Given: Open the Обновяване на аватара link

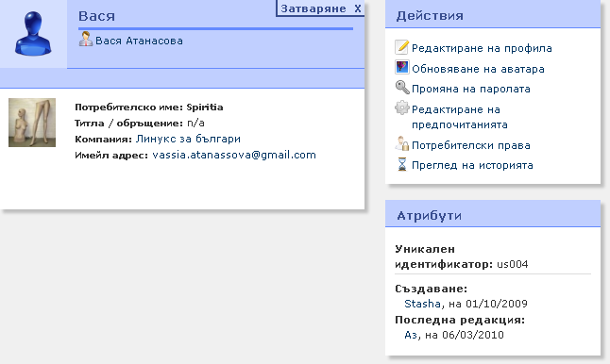Looking at the screenshot, I should (478, 69).
